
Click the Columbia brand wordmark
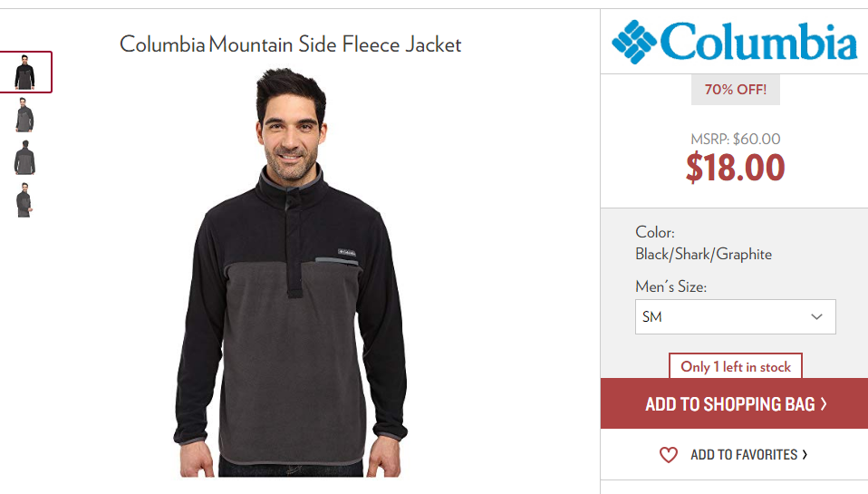click(x=758, y=41)
